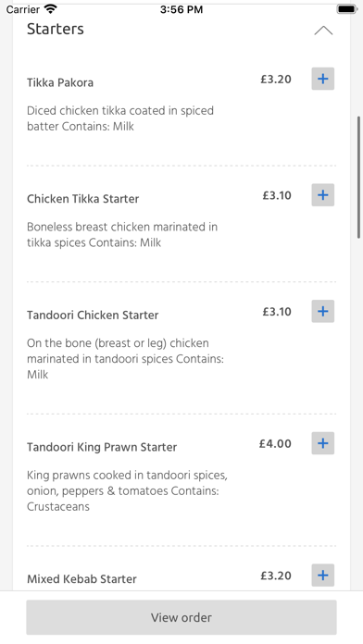Tap the Wi-Fi status icon
363x644 pixels.
point(51,8)
